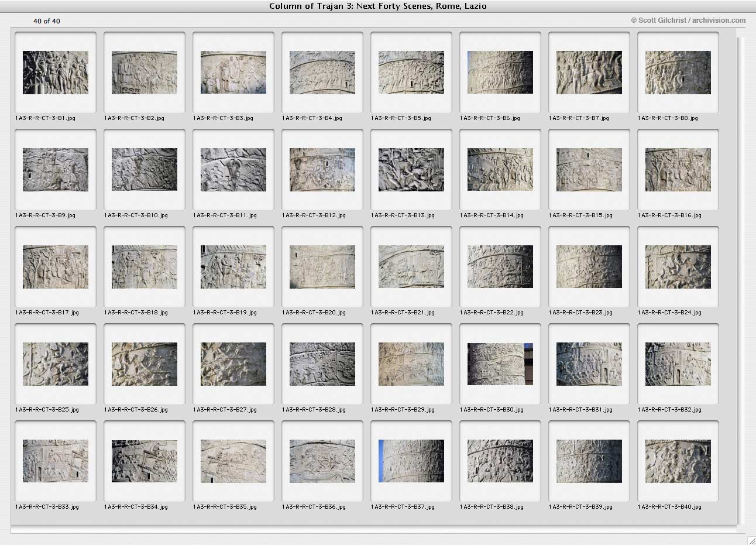Viewport: 756px width, 545px height.
Task: Select the 1A3-R-R-CT-3-B26.jpg image
Action: pos(145,364)
